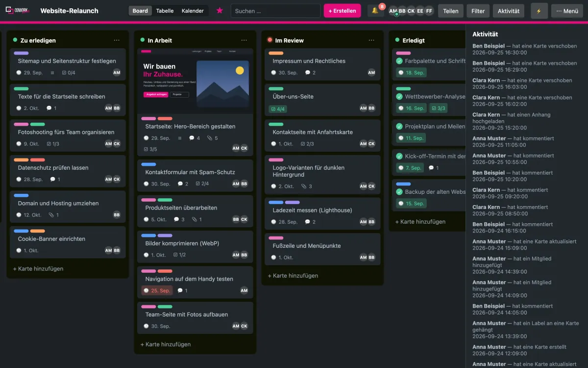Open the Zu erledigen list options menu

pos(117,40)
